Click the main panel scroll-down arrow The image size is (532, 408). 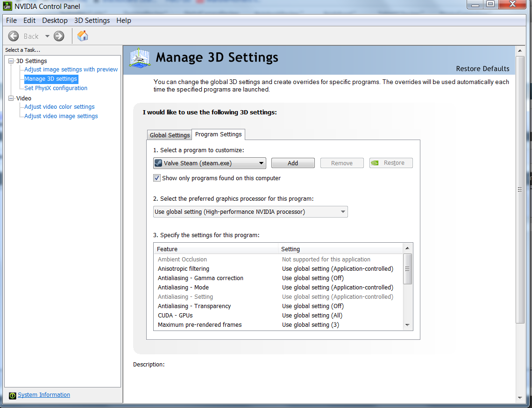520,398
